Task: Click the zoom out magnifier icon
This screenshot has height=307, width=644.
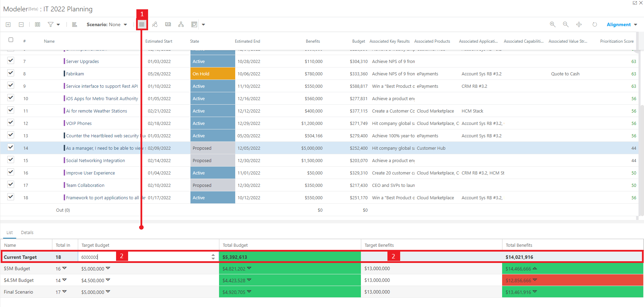Action: click(565, 24)
